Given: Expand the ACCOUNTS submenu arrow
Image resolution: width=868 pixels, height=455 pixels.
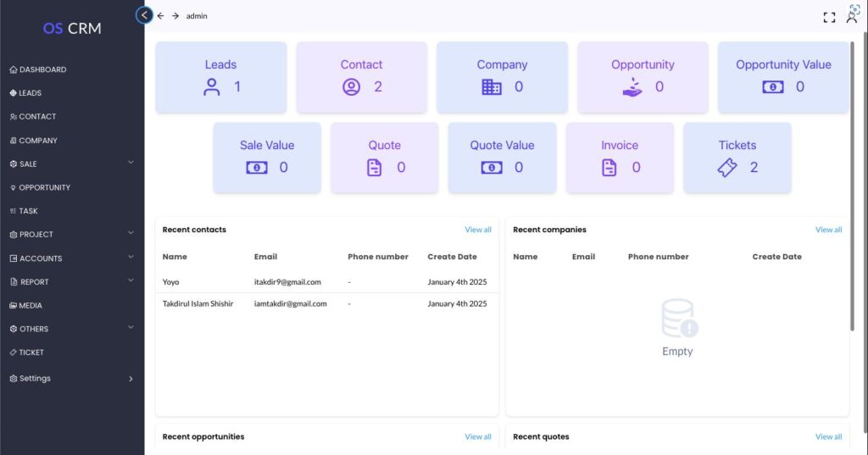Looking at the screenshot, I should coord(131,257).
